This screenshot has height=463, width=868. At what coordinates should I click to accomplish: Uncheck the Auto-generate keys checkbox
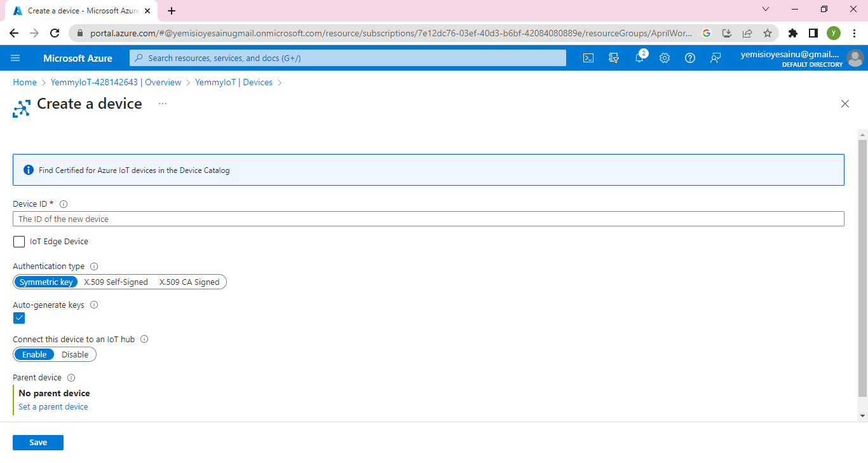19,318
